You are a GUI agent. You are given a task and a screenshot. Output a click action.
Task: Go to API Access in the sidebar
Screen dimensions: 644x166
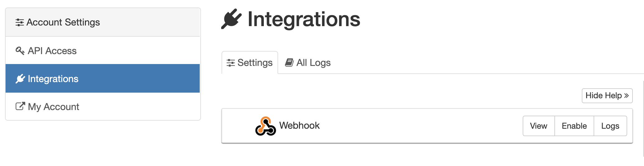pos(52,51)
